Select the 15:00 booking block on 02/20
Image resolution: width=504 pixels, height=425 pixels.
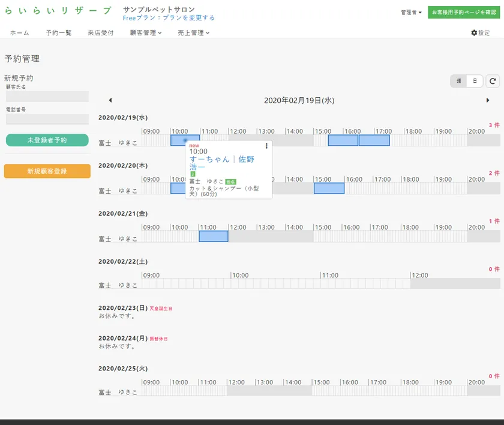(x=329, y=188)
